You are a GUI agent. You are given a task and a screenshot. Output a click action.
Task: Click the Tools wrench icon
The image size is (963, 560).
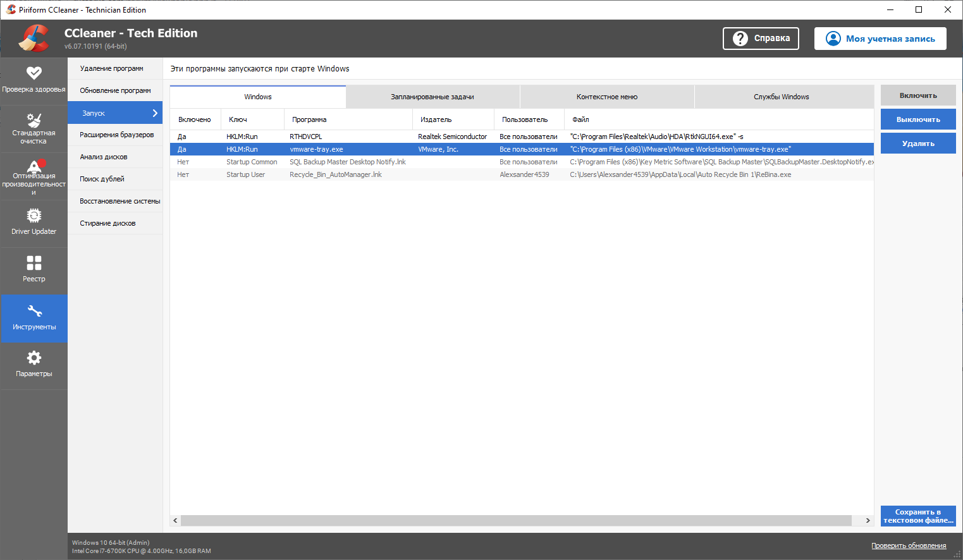(x=34, y=311)
